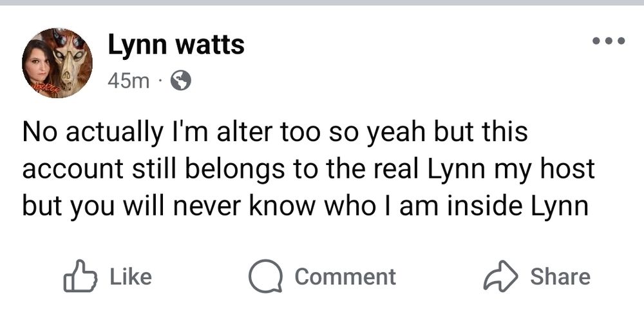Click the word "alter" in the post
This screenshot has height=314, width=644.
(247, 132)
